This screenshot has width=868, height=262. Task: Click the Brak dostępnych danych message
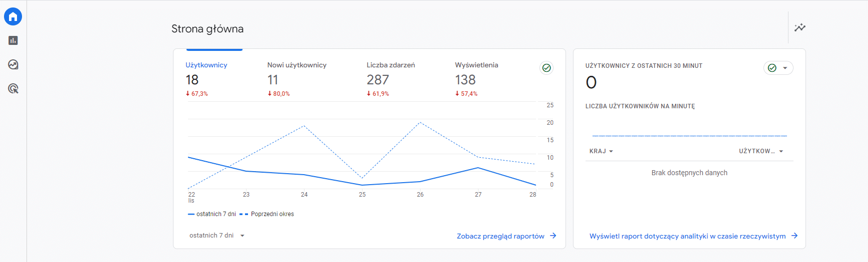tap(689, 173)
